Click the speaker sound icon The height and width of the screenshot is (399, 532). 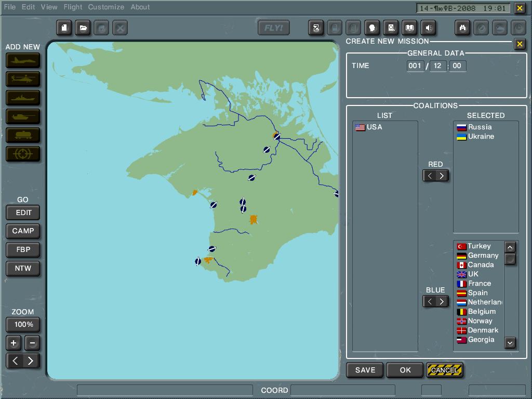(x=429, y=28)
